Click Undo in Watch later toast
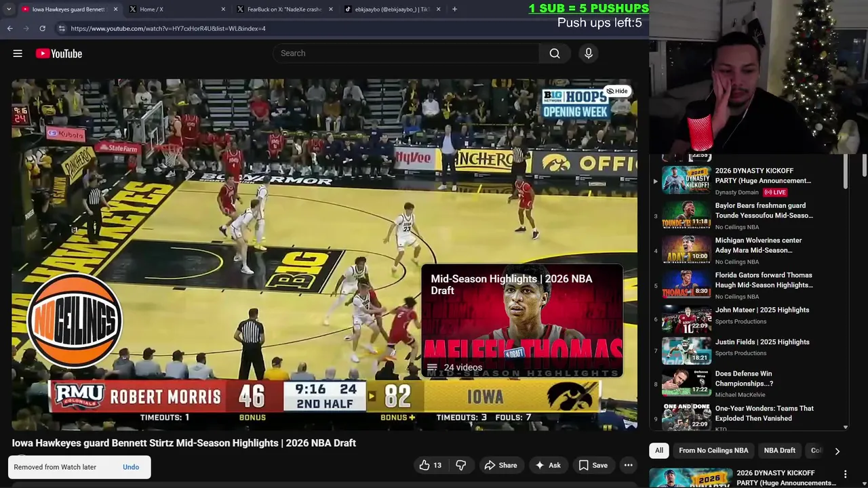The image size is (868, 488). click(x=131, y=467)
